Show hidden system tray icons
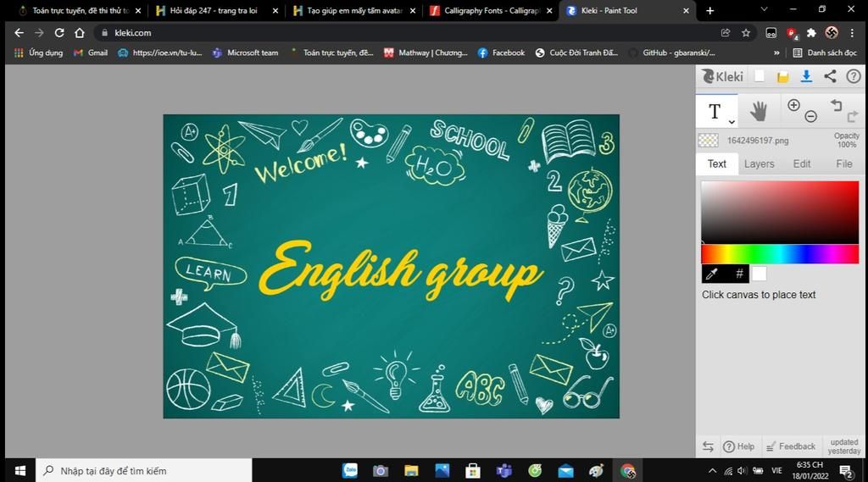This screenshot has height=482, width=868. pos(712,470)
